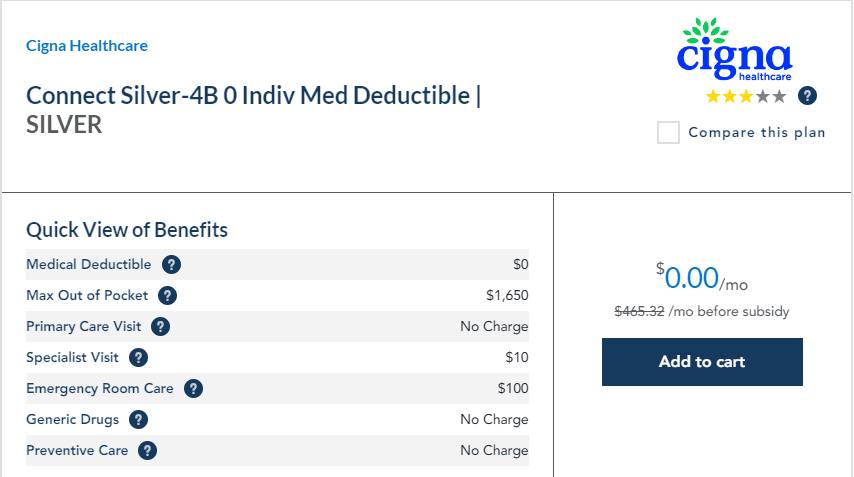Show Preventive Care help tooltip
The height and width of the screenshot is (477, 854).
coord(148,451)
